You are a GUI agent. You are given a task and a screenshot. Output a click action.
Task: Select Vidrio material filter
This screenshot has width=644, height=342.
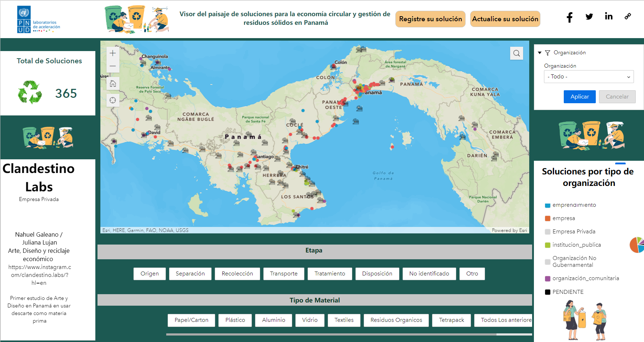pyautogui.click(x=310, y=320)
